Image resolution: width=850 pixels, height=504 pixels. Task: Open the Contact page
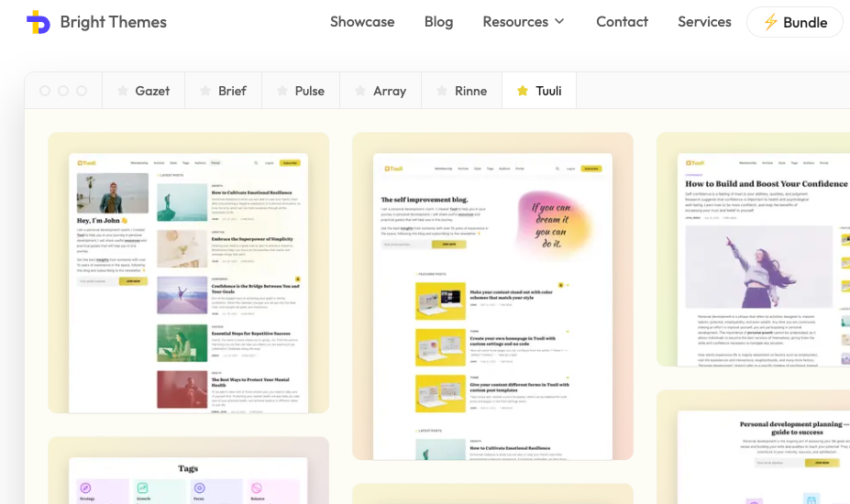(x=622, y=22)
